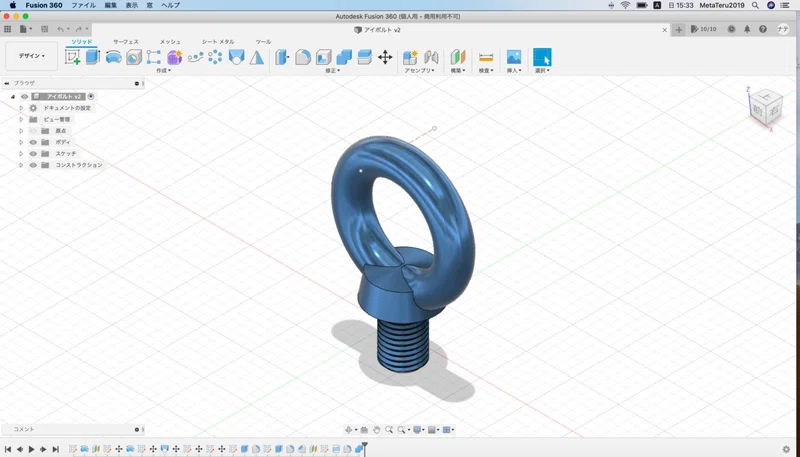Click the Joint assembly icon

coord(431,57)
